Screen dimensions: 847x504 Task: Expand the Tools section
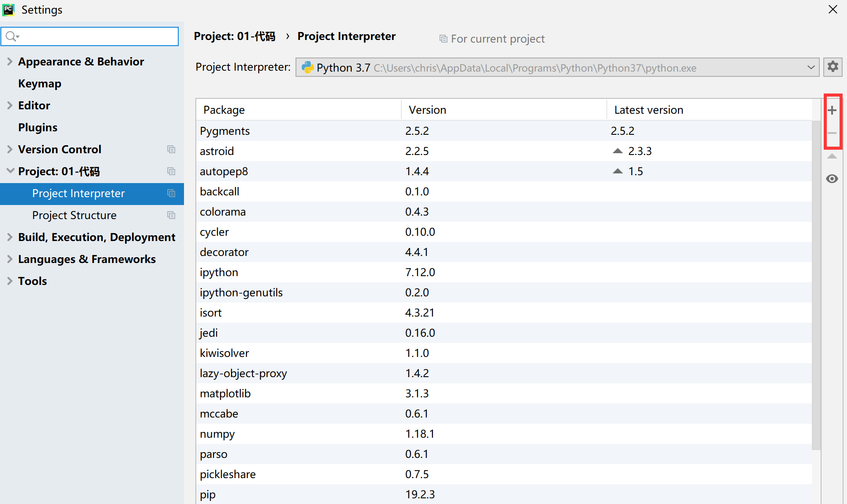coord(10,281)
